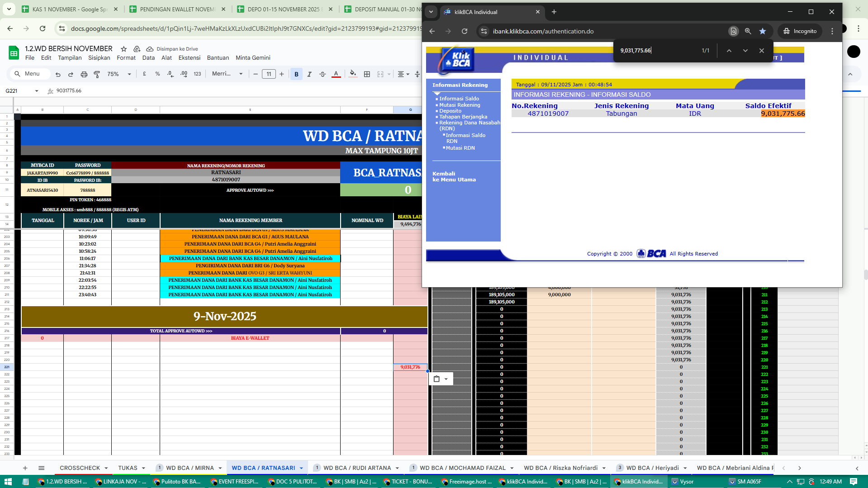This screenshot has height=488, width=868.
Task: Go to next find-in-page match
Action: tap(745, 51)
